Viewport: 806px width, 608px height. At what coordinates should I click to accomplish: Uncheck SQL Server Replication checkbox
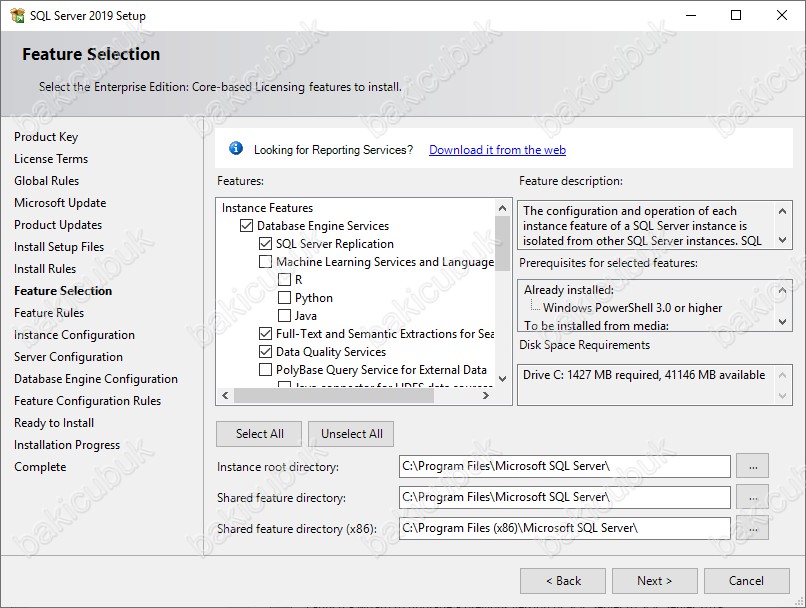tap(265, 244)
